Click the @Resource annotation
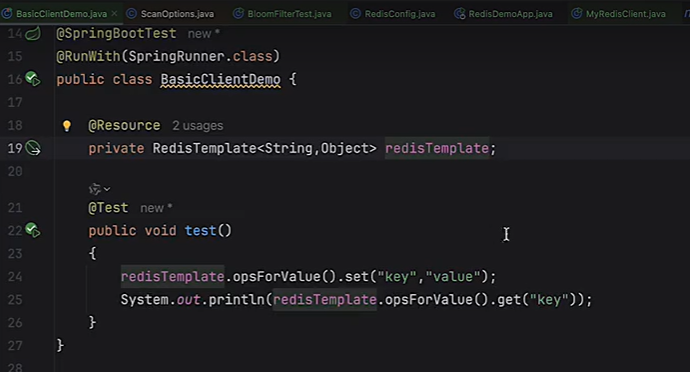This screenshot has height=372, width=690. tap(124, 125)
